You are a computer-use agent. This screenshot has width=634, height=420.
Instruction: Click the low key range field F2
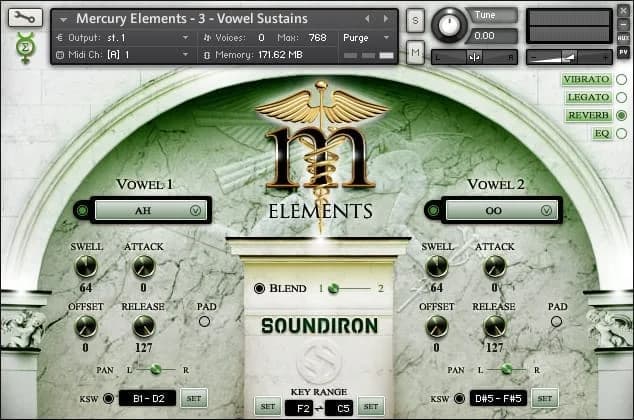[299, 408]
